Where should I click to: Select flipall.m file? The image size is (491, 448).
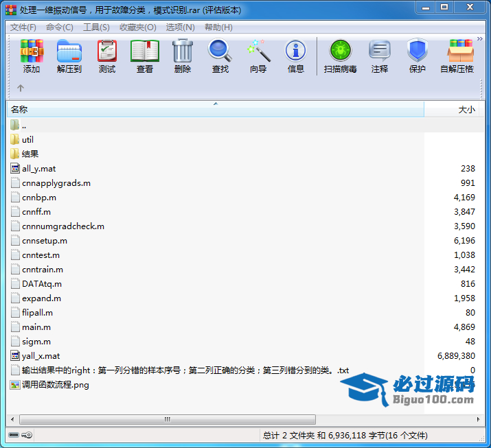(37, 313)
